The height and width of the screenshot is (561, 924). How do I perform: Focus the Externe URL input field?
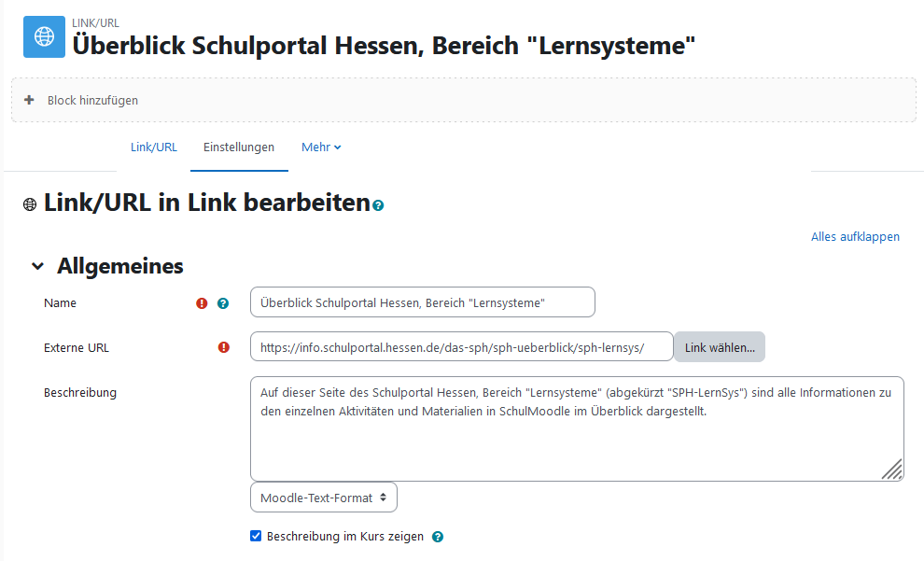click(461, 347)
